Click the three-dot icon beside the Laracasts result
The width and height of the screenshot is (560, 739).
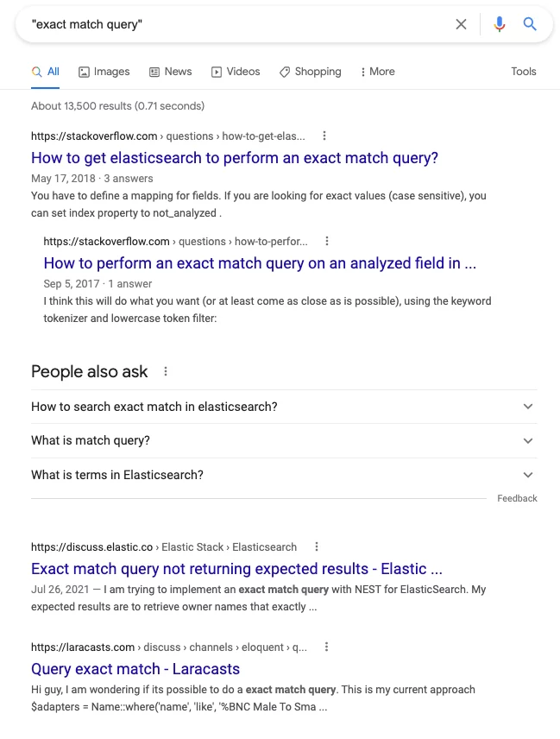pos(326,647)
